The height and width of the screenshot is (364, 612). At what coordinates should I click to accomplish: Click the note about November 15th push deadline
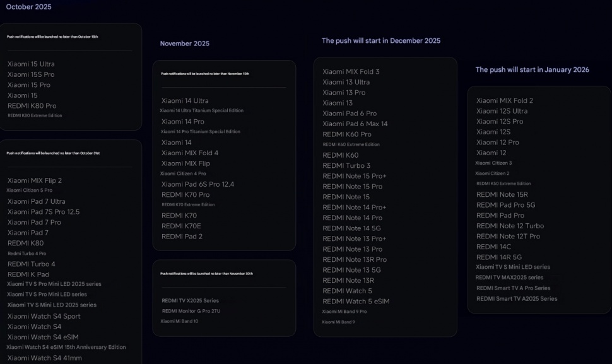pos(205,74)
